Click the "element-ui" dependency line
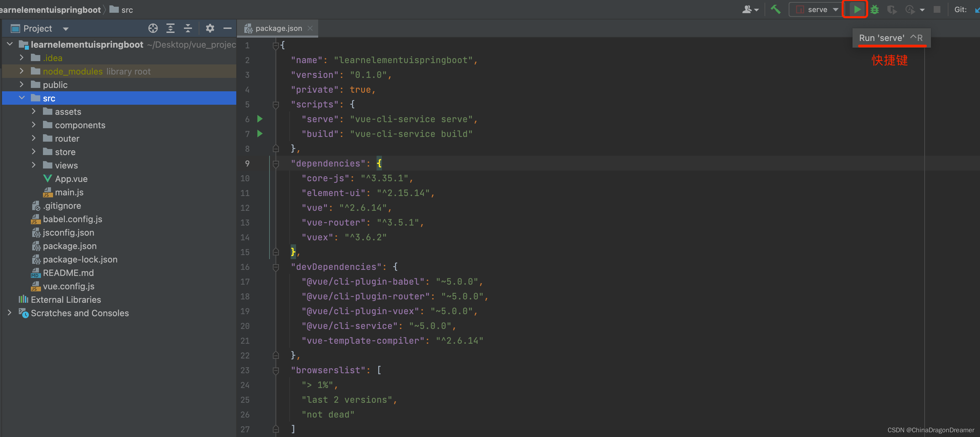Image resolution: width=980 pixels, height=437 pixels. click(368, 193)
